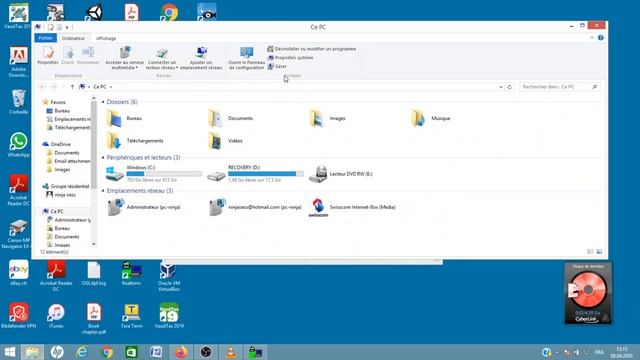The width and height of the screenshot is (640, 360).
Task: Open the Images folder in Dossiers
Action: click(x=327, y=118)
